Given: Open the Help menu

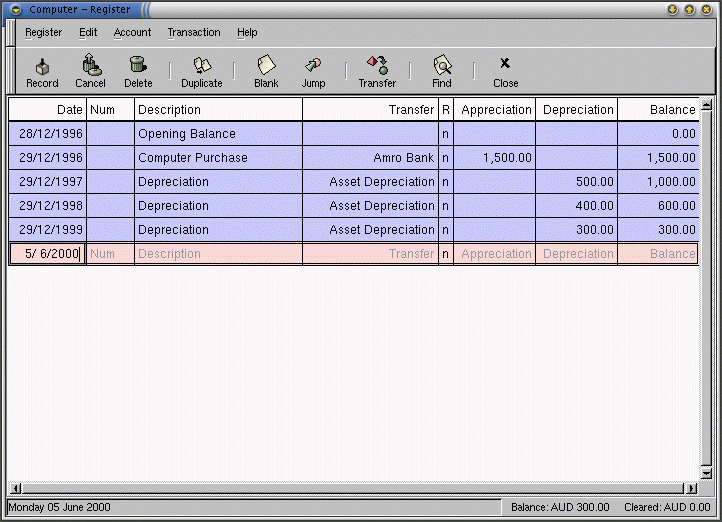Looking at the screenshot, I should [x=247, y=32].
